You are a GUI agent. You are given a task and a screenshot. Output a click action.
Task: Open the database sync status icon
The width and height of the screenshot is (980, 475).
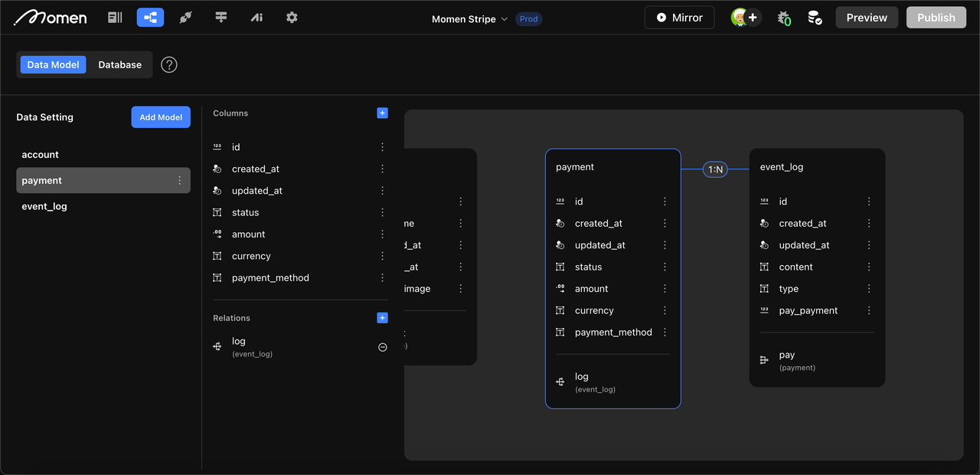click(x=815, y=18)
